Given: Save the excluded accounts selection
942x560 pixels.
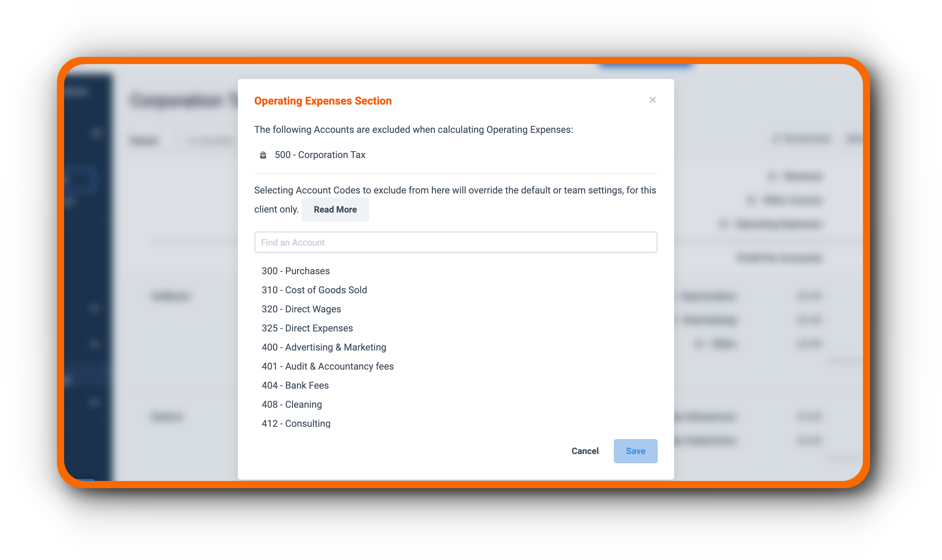Looking at the screenshot, I should point(635,451).
